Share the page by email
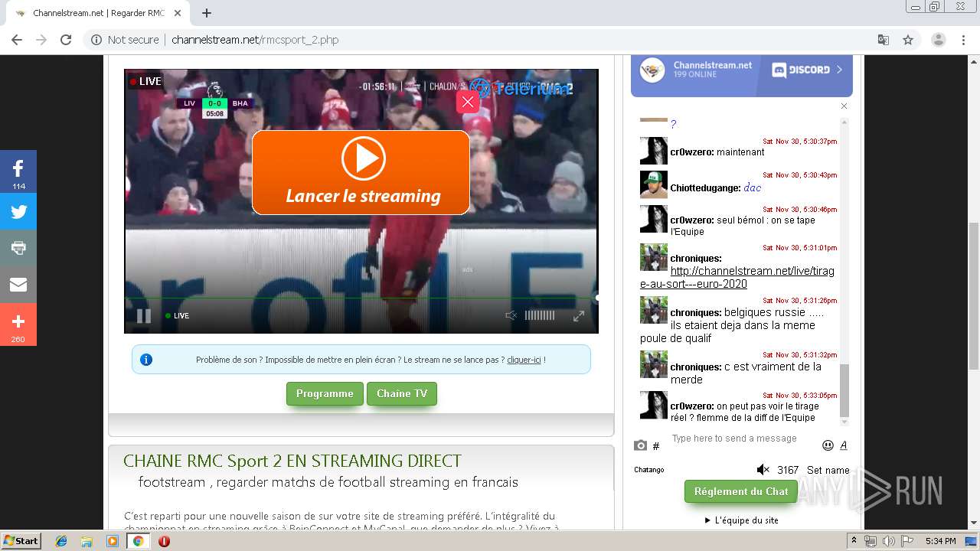 coord(18,285)
